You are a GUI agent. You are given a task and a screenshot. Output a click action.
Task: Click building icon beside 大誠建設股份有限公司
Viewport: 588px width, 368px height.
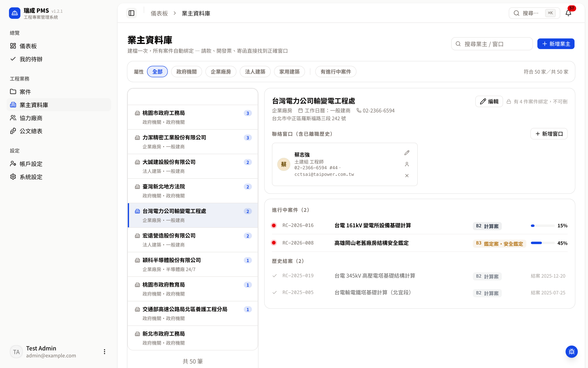tap(137, 162)
